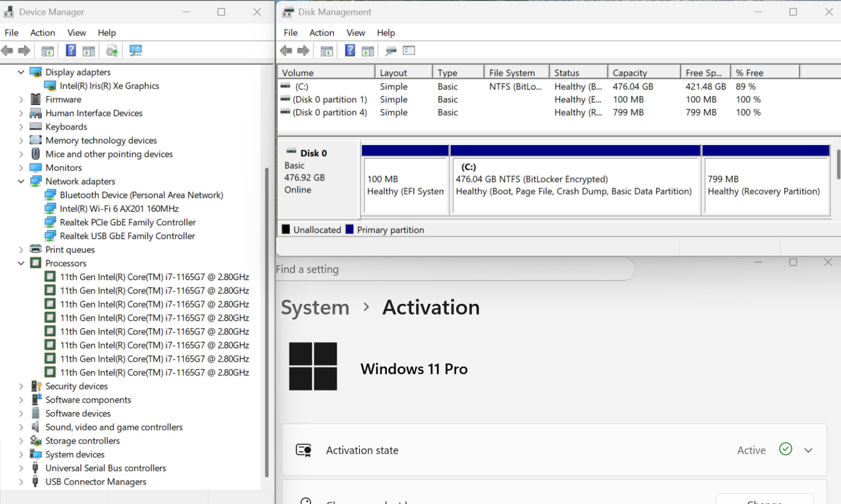Click the 421.48 GB free space cell
The image size is (841, 504).
[x=705, y=86]
